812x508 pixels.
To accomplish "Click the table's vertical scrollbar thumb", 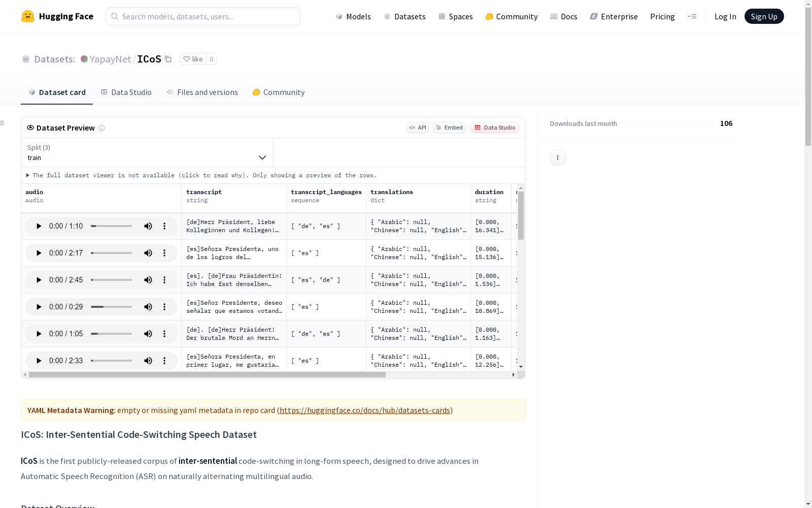I will [521, 215].
